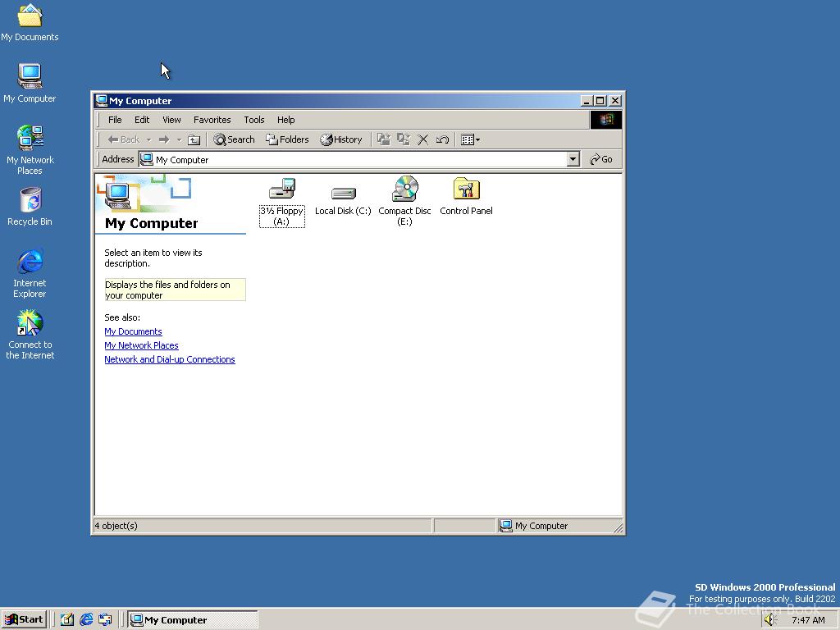Open the Help menu
Screen dimensions: 840x630
pos(286,120)
